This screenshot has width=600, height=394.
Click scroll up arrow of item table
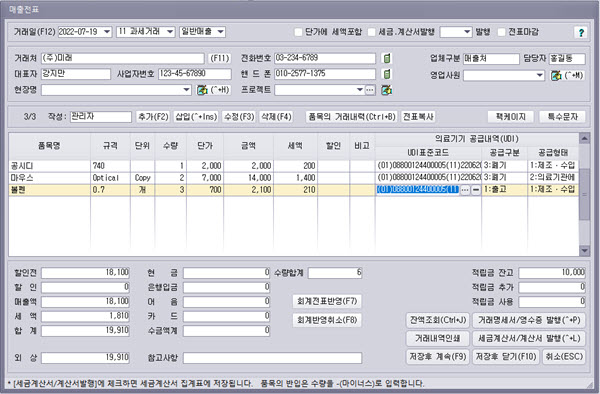pyautogui.click(x=584, y=138)
